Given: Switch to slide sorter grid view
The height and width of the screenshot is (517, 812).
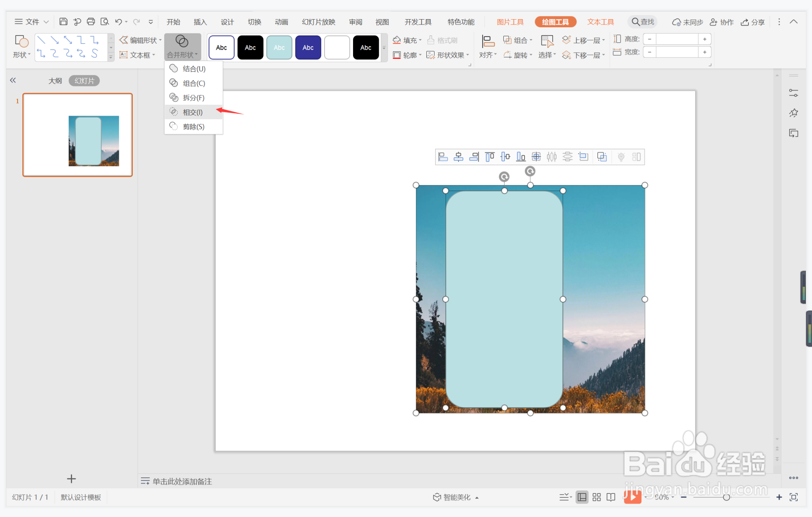Looking at the screenshot, I should 597,497.
